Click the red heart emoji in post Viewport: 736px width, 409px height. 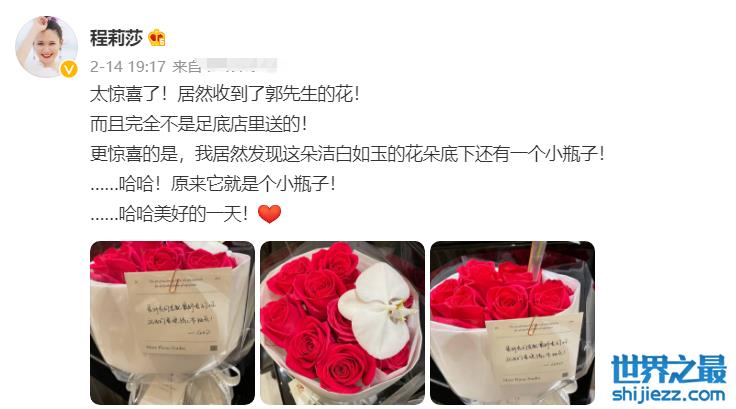(x=269, y=214)
